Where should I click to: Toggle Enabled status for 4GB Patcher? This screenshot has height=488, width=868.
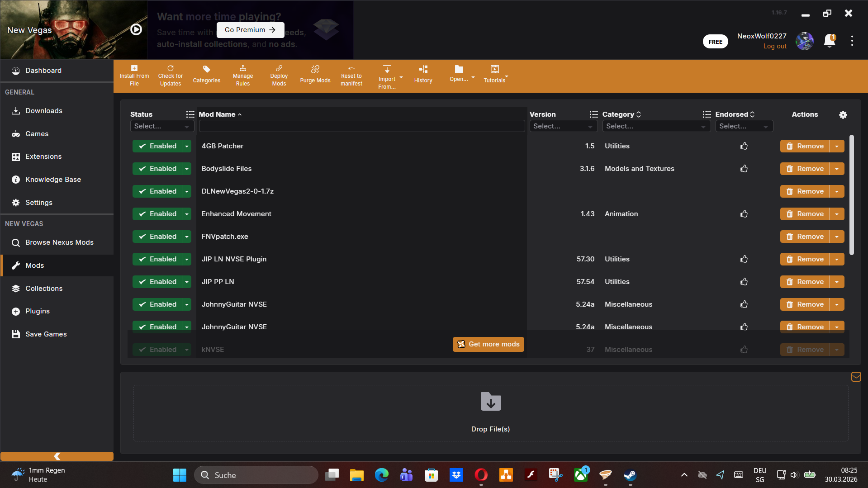pos(157,146)
